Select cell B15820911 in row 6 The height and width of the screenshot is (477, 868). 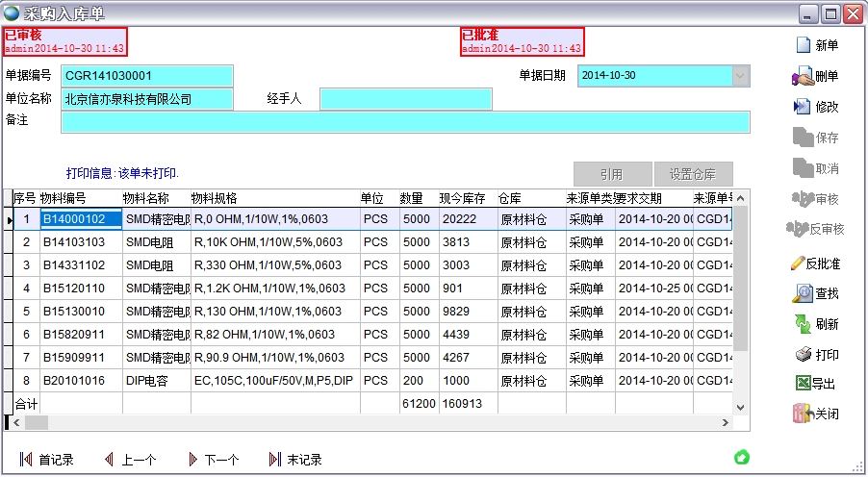(81, 335)
